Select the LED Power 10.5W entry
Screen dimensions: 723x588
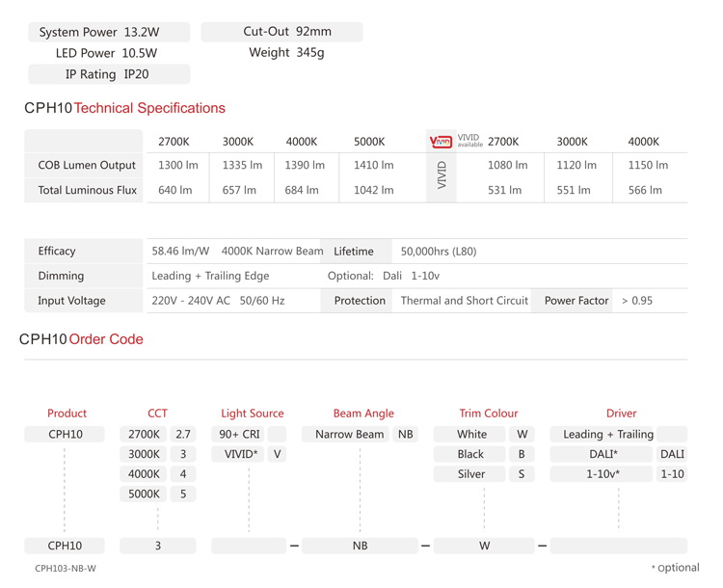click(x=106, y=53)
